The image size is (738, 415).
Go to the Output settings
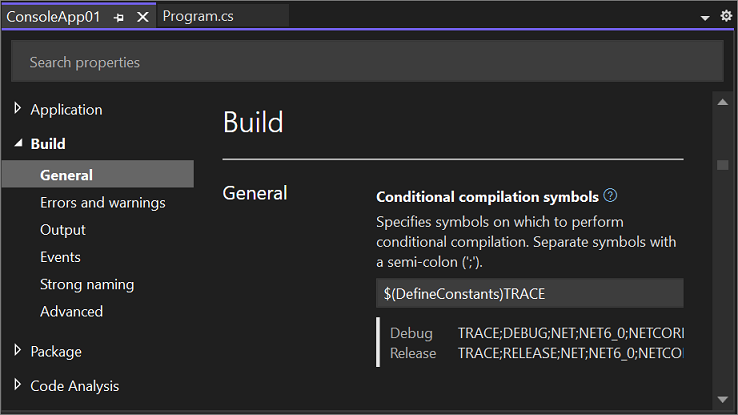click(63, 230)
